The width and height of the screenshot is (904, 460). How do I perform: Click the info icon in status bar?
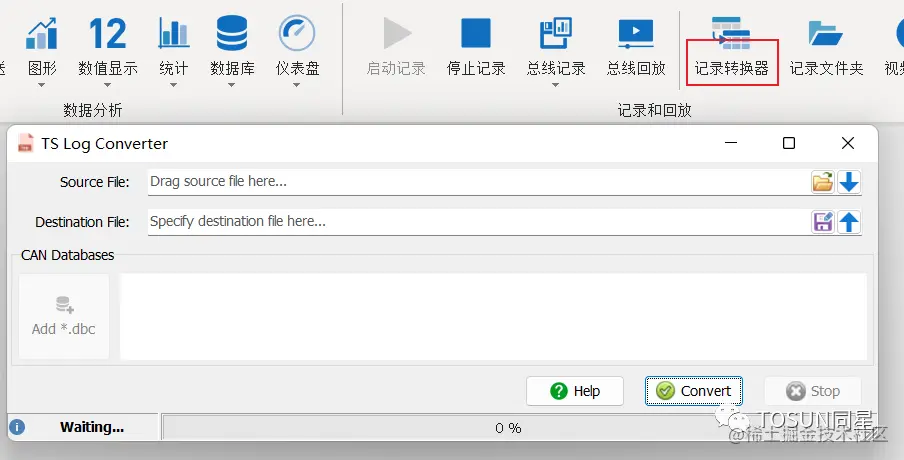pyautogui.click(x=17, y=427)
